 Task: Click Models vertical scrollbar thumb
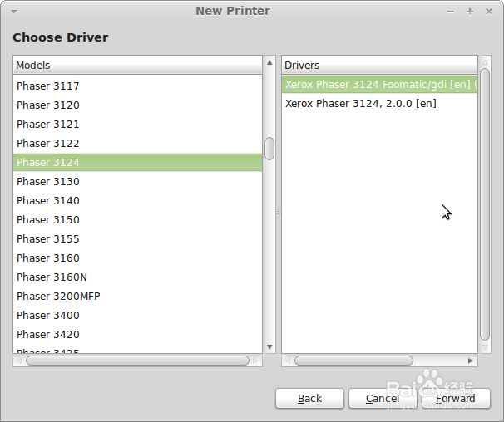[x=269, y=149]
